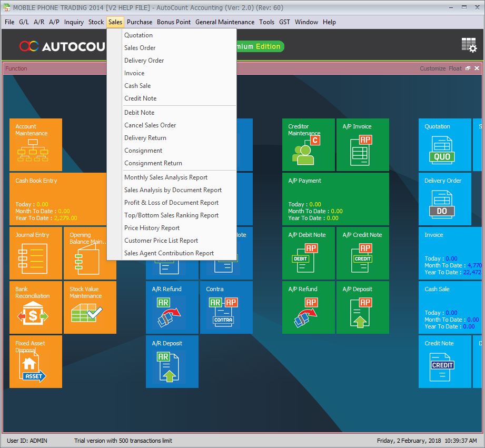Open the Stock Value Maintenance tile
Image resolution: width=485 pixels, height=448 pixels.
point(90,307)
